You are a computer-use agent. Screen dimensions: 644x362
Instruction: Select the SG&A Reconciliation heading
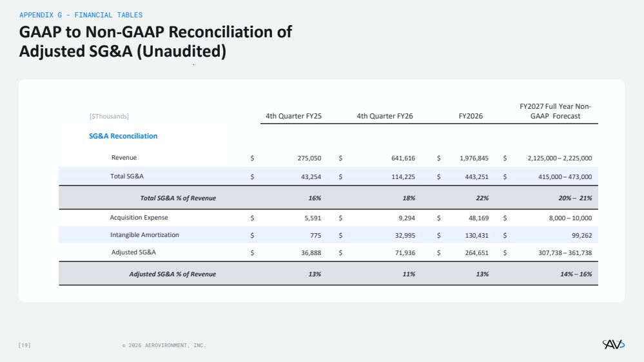pos(123,136)
